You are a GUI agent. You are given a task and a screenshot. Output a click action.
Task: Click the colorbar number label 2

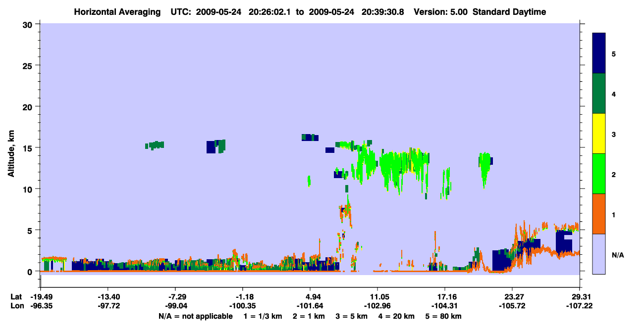(x=614, y=174)
